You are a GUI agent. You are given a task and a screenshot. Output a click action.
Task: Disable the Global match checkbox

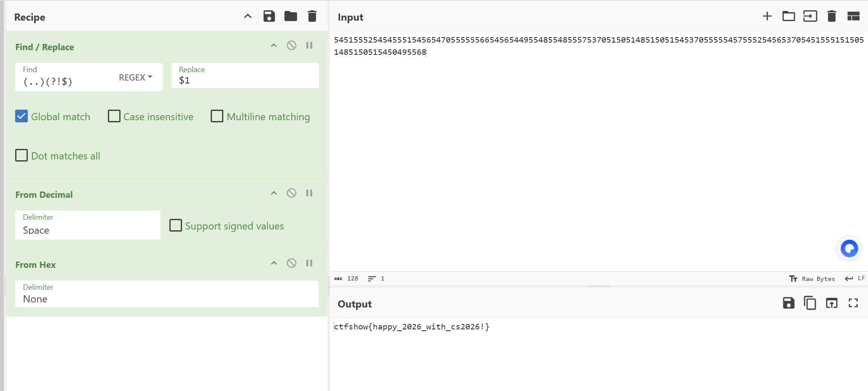(21, 116)
